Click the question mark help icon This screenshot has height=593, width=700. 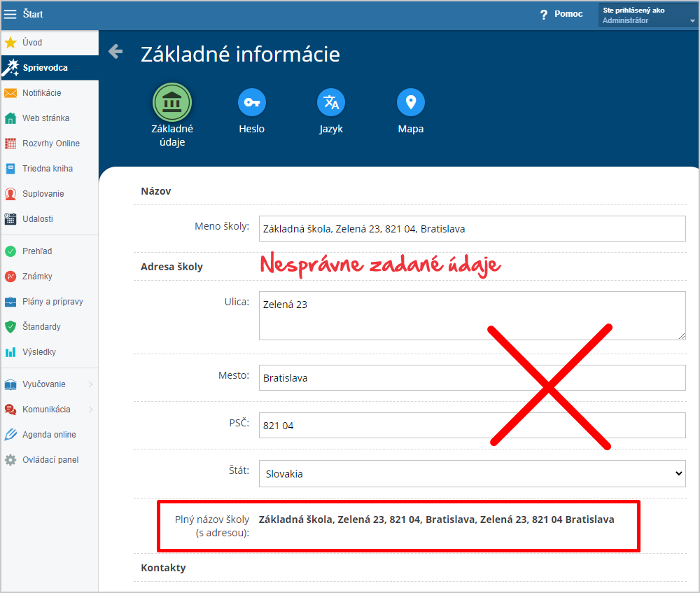click(543, 15)
